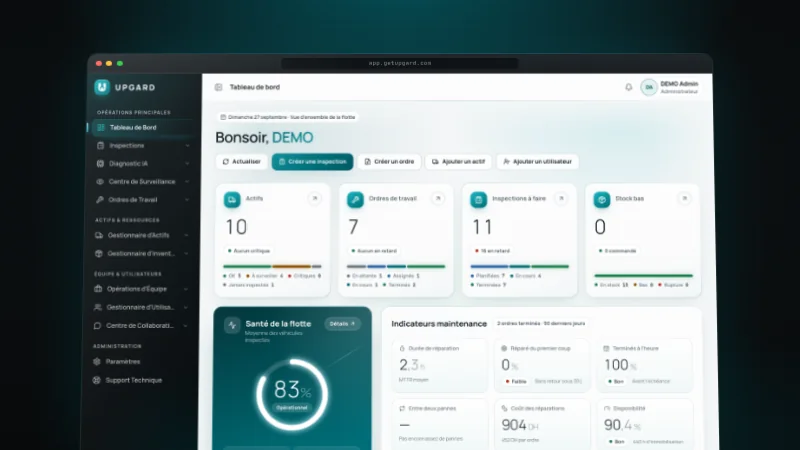Viewport: 800px width, 450px height.
Task: Click the Stock bas box icon
Action: [602, 199]
